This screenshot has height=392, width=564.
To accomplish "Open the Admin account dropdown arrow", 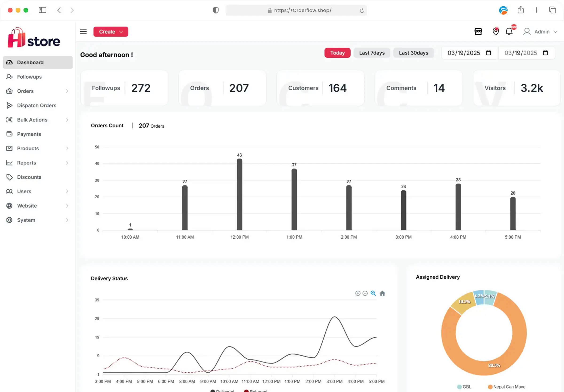I will 555,32.
